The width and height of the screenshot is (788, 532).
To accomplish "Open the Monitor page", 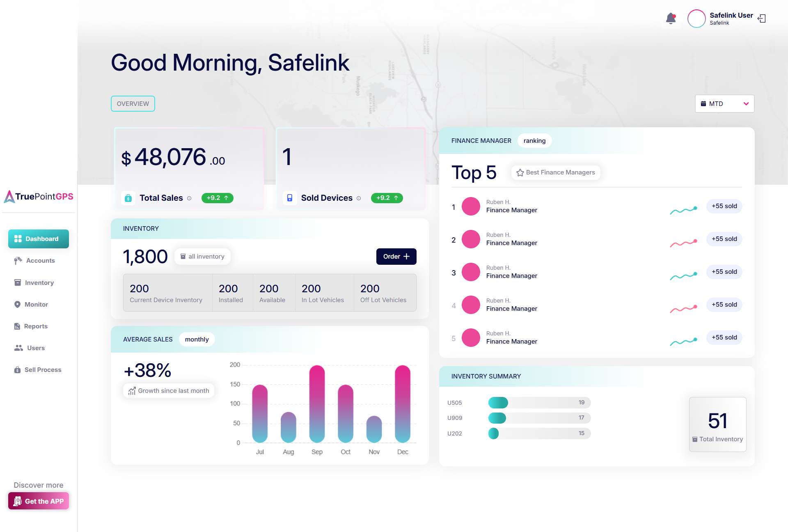I will [37, 304].
